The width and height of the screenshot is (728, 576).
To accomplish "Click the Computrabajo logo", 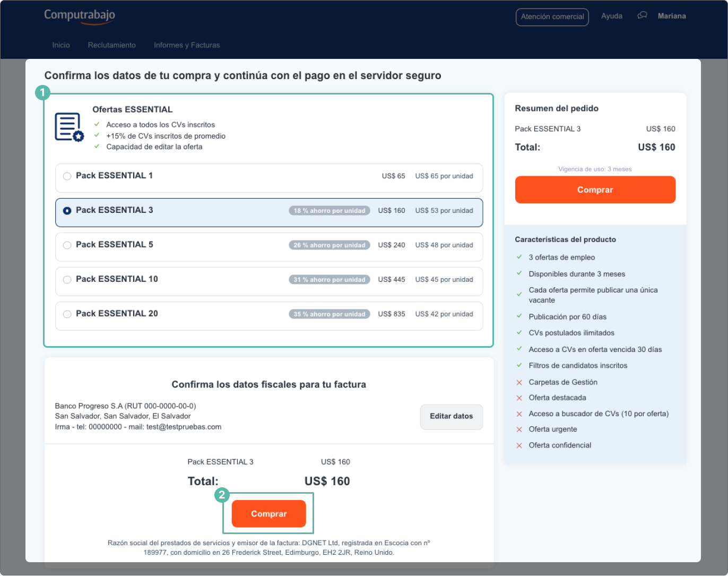I will tap(80, 16).
